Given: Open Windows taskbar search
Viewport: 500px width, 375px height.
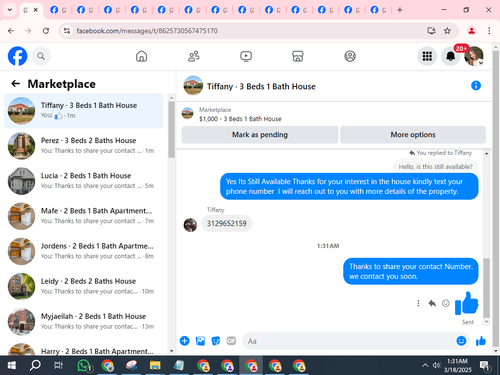Looking at the screenshot, I should pyautogui.click(x=35, y=365).
